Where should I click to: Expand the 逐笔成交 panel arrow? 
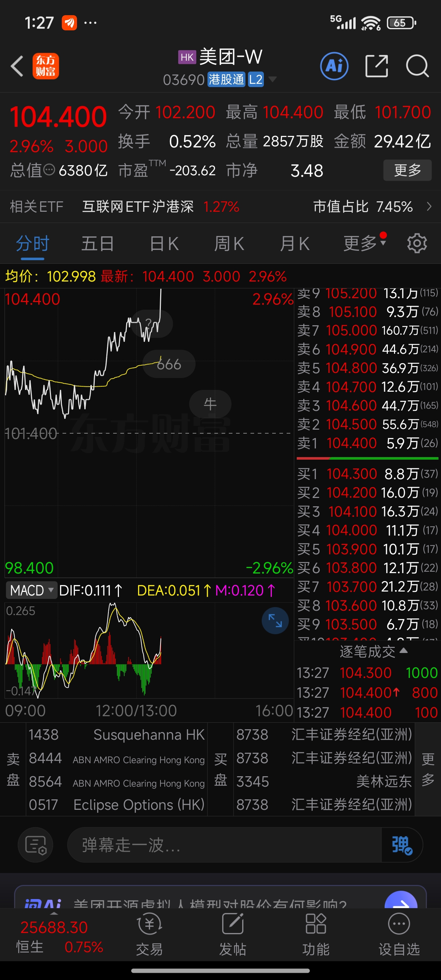(404, 650)
